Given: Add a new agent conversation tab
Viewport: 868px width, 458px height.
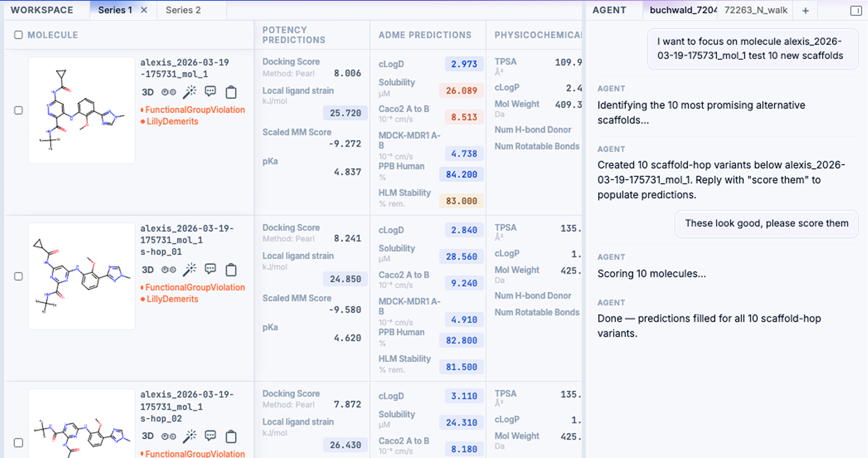Looking at the screenshot, I should [805, 10].
